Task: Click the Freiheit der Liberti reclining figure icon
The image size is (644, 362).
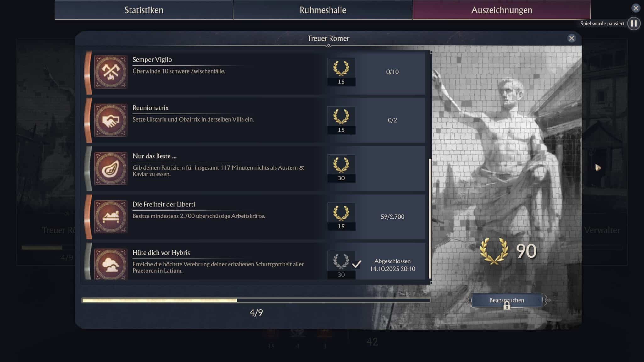Action: (x=111, y=217)
